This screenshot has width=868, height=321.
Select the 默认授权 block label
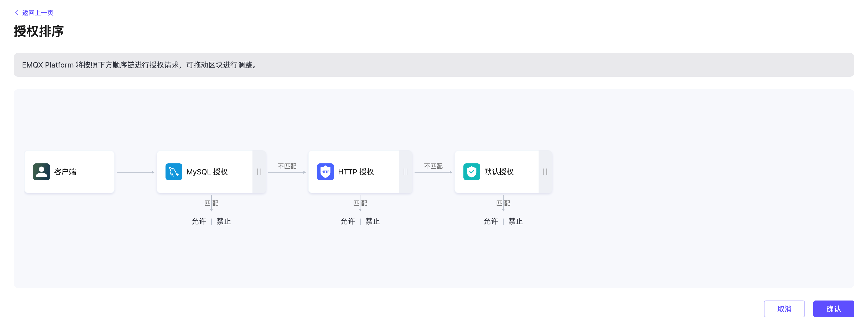[x=499, y=172]
